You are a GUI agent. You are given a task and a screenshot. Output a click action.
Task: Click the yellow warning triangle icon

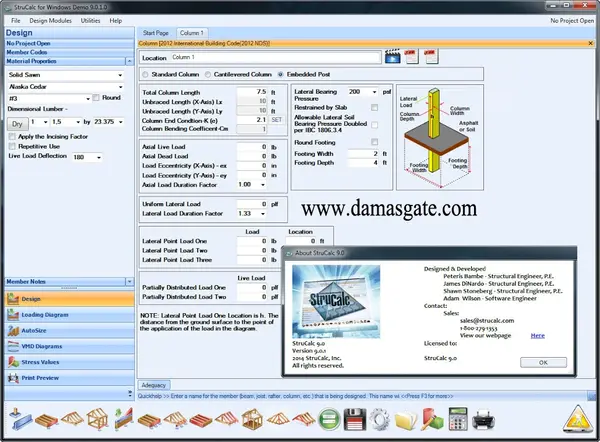click(x=577, y=419)
